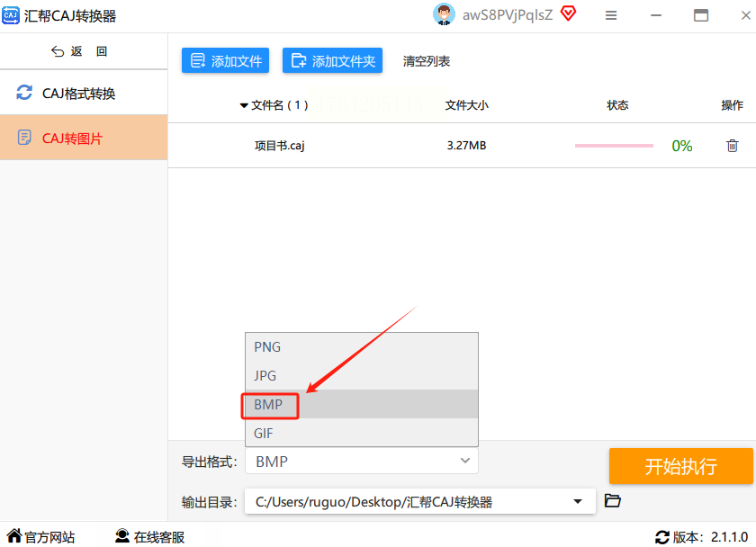Viewport: 756px width, 547px height.
Task: Click the 返回 back label
Action: pos(89,51)
